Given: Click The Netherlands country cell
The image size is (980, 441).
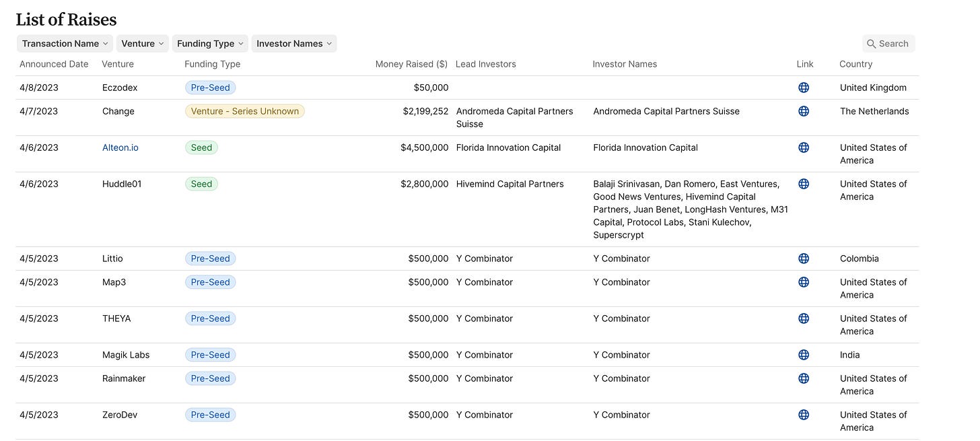Looking at the screenshot, I should tap(874, 111).
